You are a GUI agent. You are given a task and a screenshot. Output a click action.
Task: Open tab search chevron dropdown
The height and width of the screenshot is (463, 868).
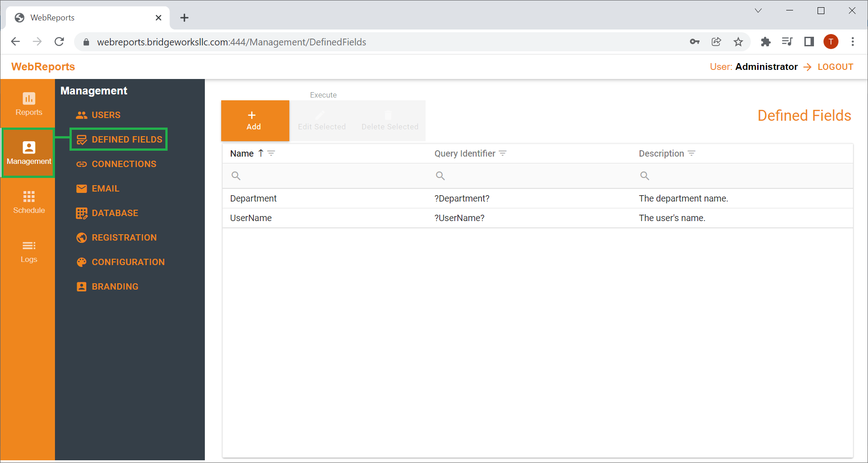[x=758, y=11]
